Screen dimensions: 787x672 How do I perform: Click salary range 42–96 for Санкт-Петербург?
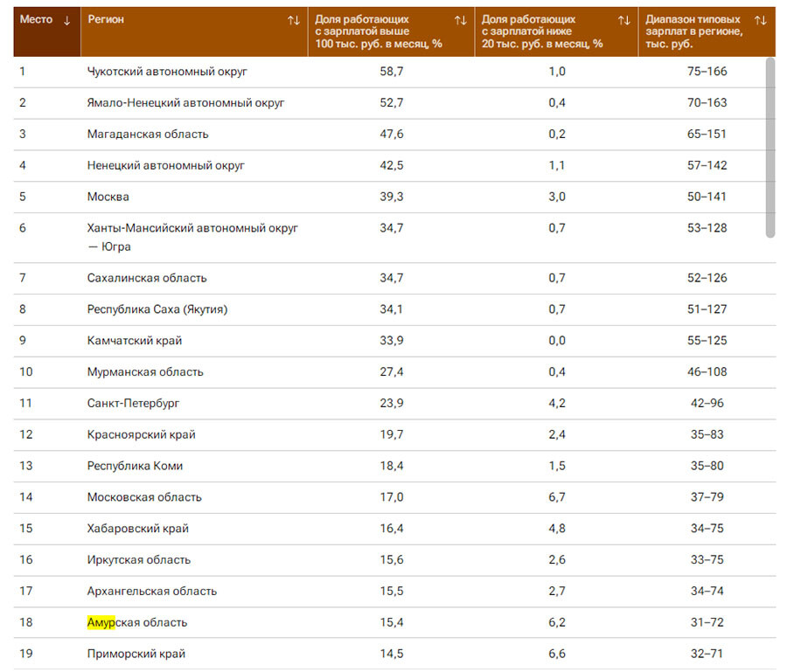707,403
